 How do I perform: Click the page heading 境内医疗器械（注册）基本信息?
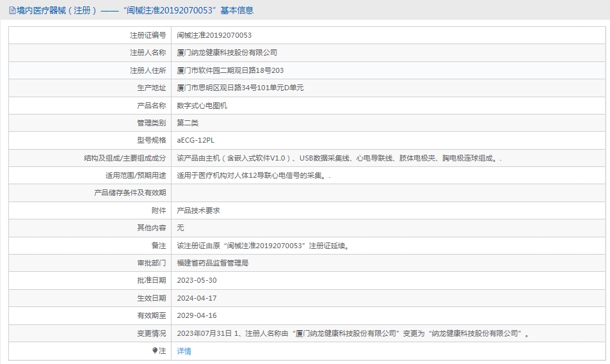click(135, 10)
